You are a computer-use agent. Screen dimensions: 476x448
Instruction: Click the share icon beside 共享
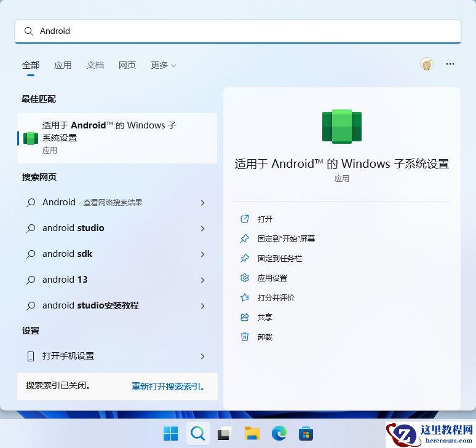coord(244,317)
